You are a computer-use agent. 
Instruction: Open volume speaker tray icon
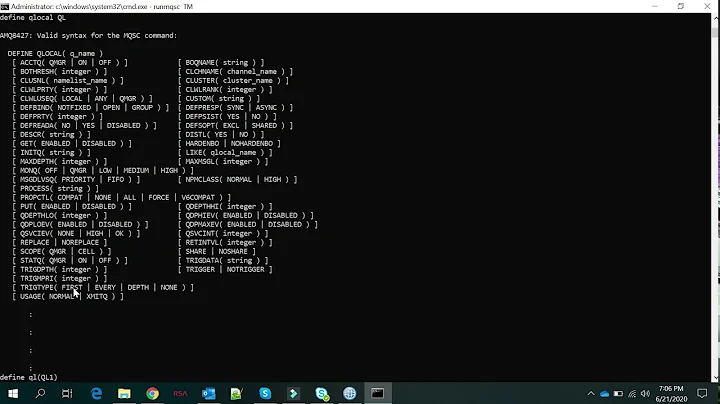pos(646,394)
